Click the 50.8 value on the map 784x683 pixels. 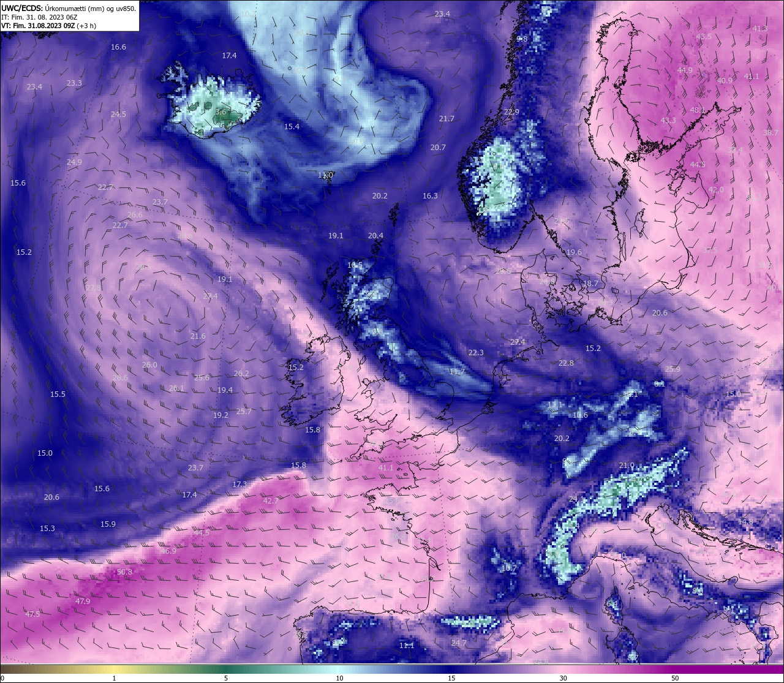coord(124,572)
